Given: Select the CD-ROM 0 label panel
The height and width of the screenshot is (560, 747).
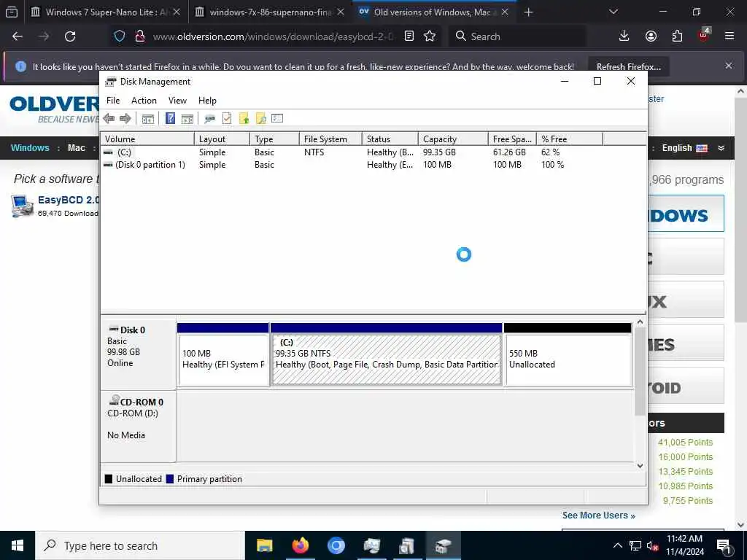Looking at the screenshot, I should (x=138, y=426).
